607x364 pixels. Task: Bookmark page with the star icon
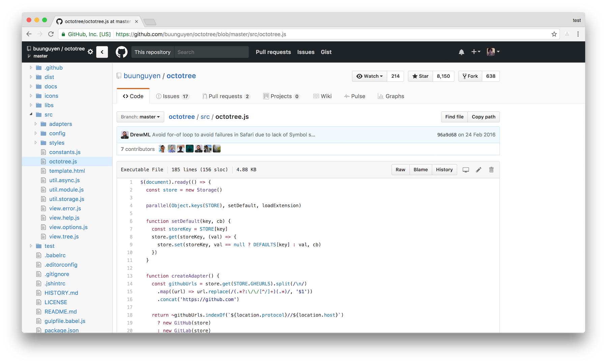554,34
